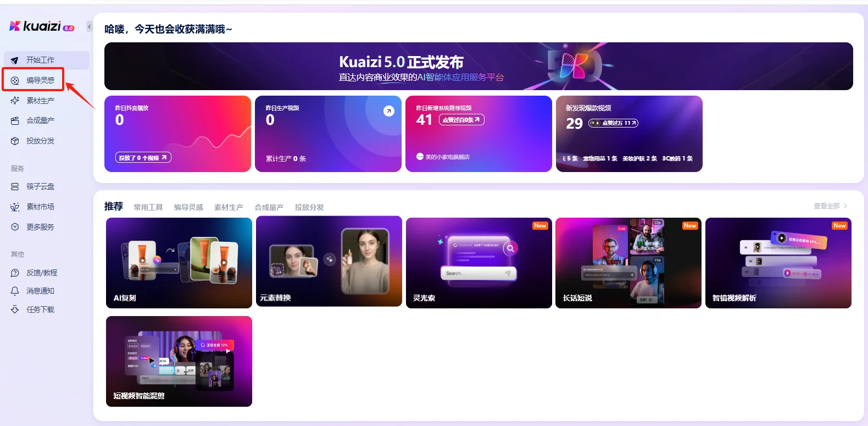Select the 合成量产 clapperboard icon
868x426 pixels.
click(x=15, y=120)
